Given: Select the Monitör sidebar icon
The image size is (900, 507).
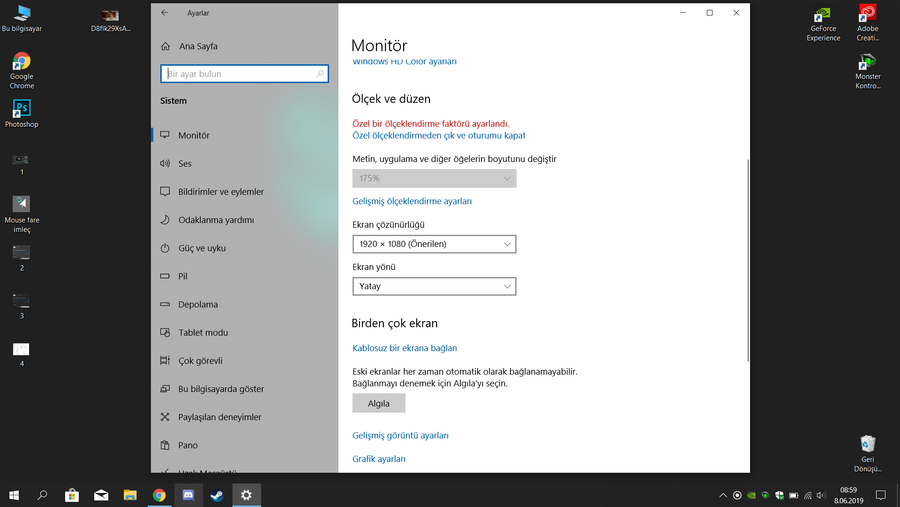Looking at the screenshot, I should [x=165, y=135].
